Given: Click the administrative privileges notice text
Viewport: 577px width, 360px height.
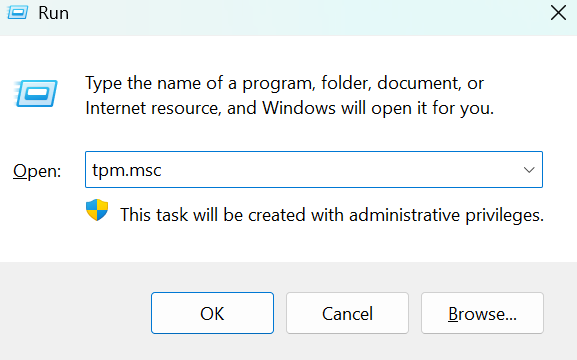Looking at the screenshot, I should pyautogui.click(x=332, y=215).
